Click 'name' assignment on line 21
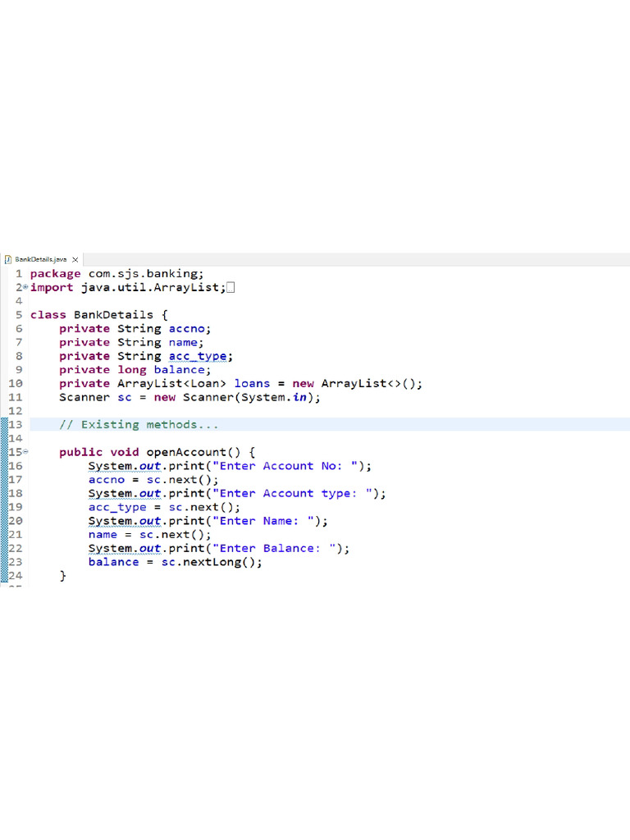Screen dimensions: 630x840 coord(103,535)
